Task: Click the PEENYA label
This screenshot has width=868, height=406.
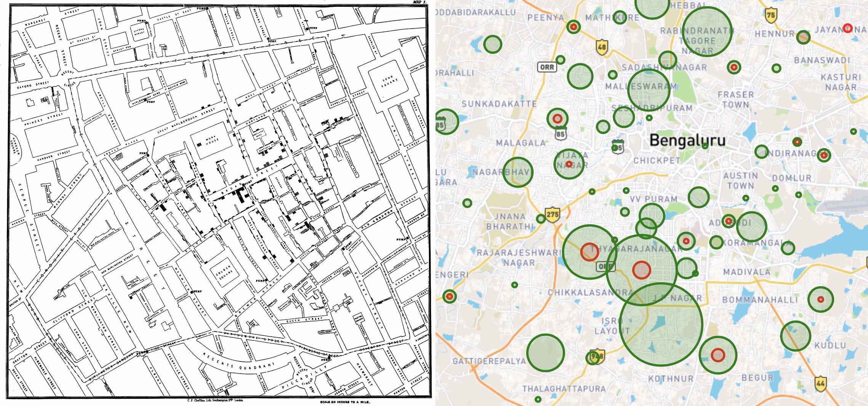Action: tap(546, 18)
